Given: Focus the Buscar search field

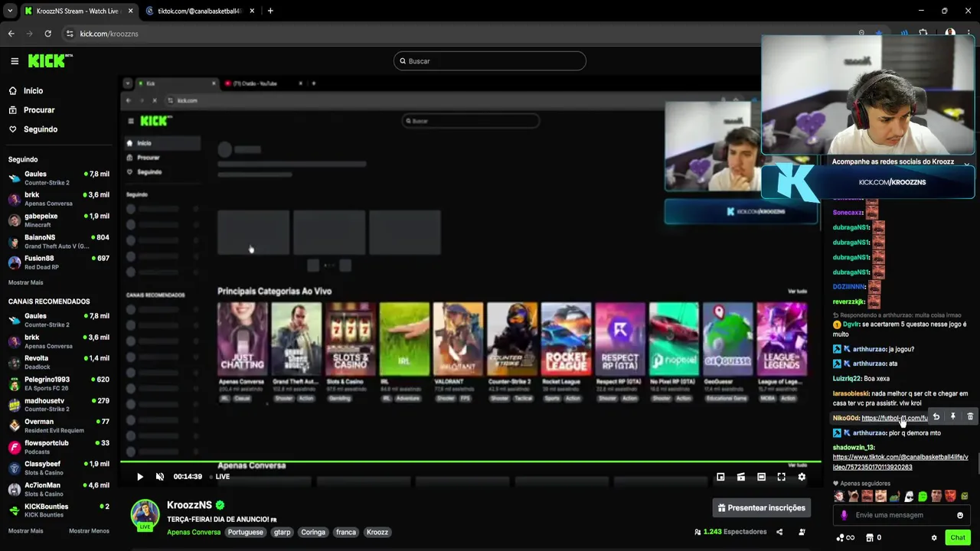Looking at the screenshot, I should (x=490, y=61).
